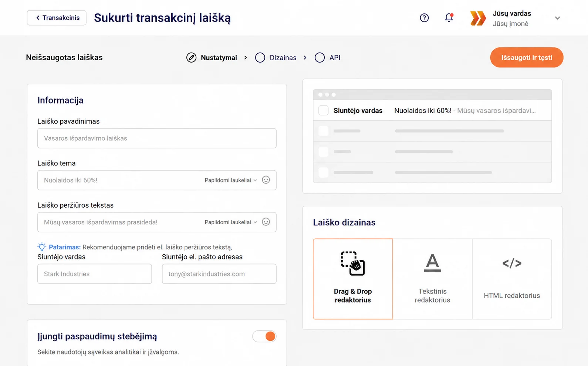
Task: Open the help question mark icon
Action: (424, 18)
